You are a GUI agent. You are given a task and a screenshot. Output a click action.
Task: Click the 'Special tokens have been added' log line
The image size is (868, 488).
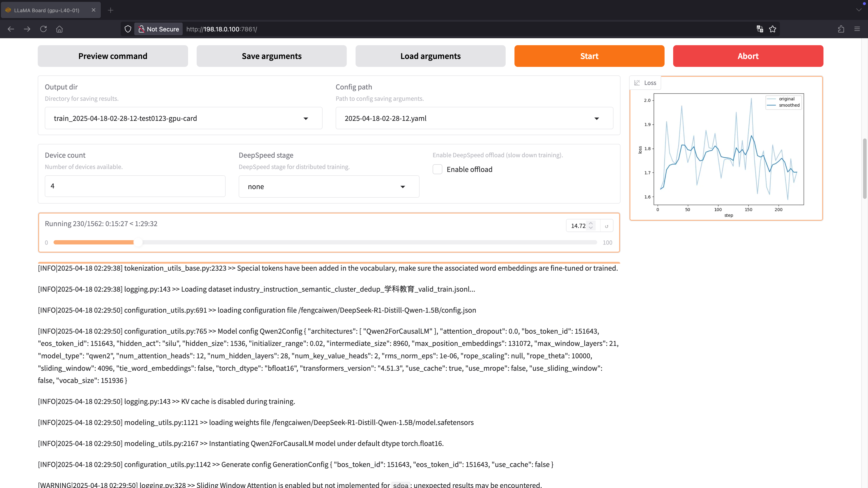pyautogui.click(x=328, y=268)
